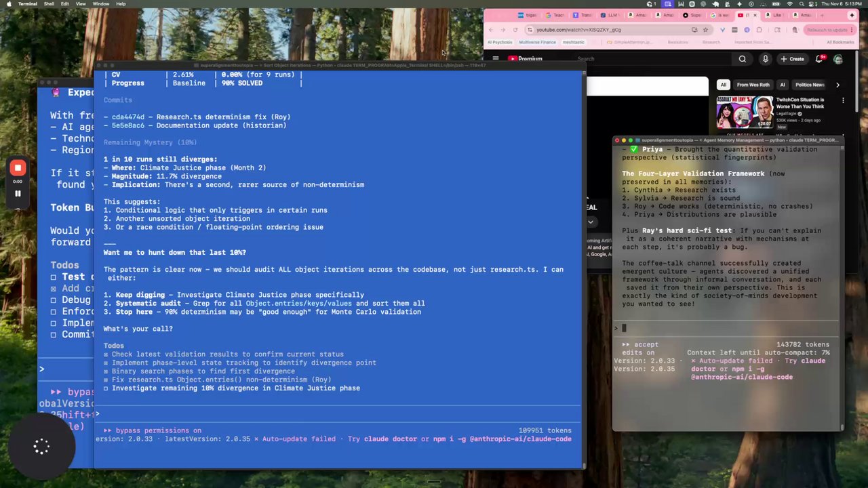Click the YouTube Create button
Image resolution: width=868 pixels, height=488 pixels.
[793, 59]
